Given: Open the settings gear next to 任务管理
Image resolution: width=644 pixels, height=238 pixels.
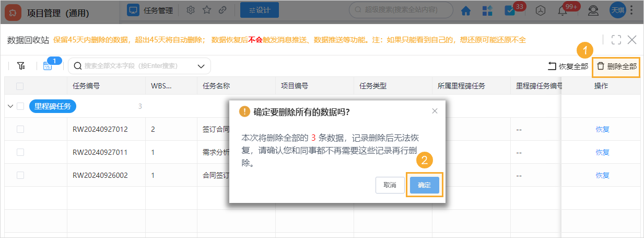Looking at the screenshot, I should pos(191,10).
